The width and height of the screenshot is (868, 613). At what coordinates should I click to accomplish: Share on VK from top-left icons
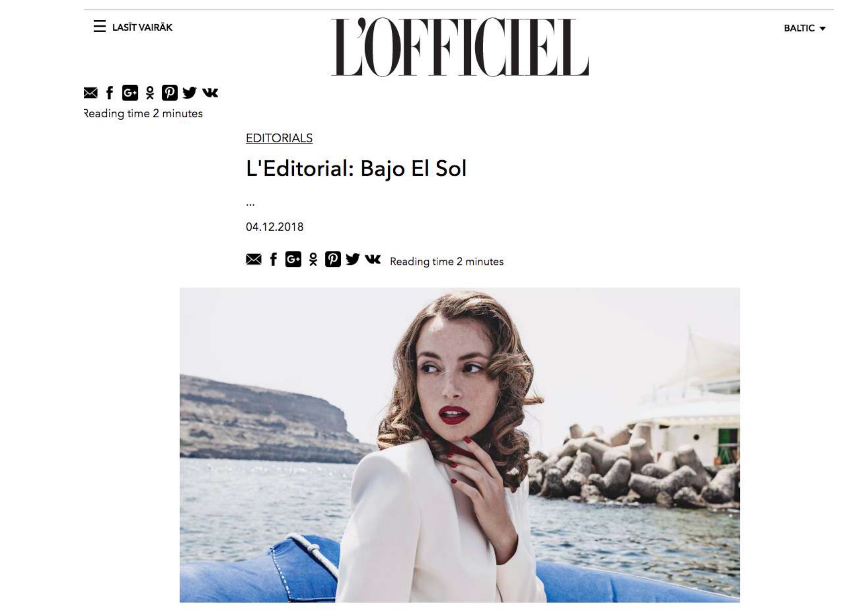click(x=210, y=92)
